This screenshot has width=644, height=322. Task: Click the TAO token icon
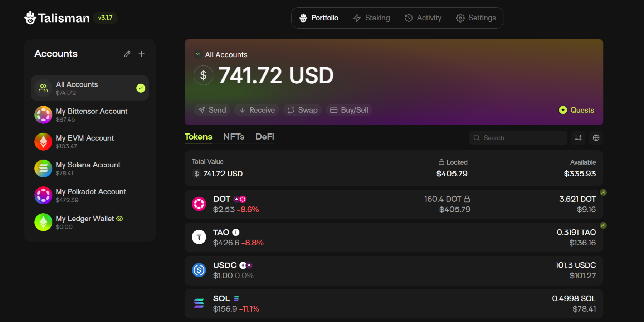click(x=199, y=237)
